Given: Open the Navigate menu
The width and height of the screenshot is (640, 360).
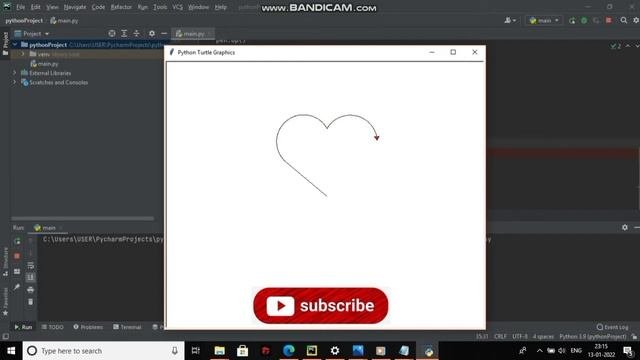Looking at the screenshot, I should [75, 7].
